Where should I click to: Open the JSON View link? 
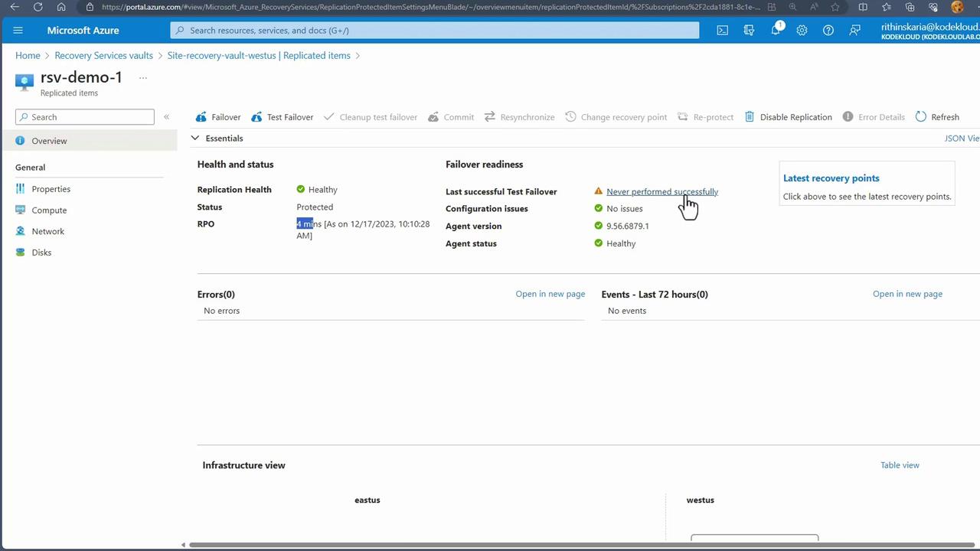coord(962,139)
